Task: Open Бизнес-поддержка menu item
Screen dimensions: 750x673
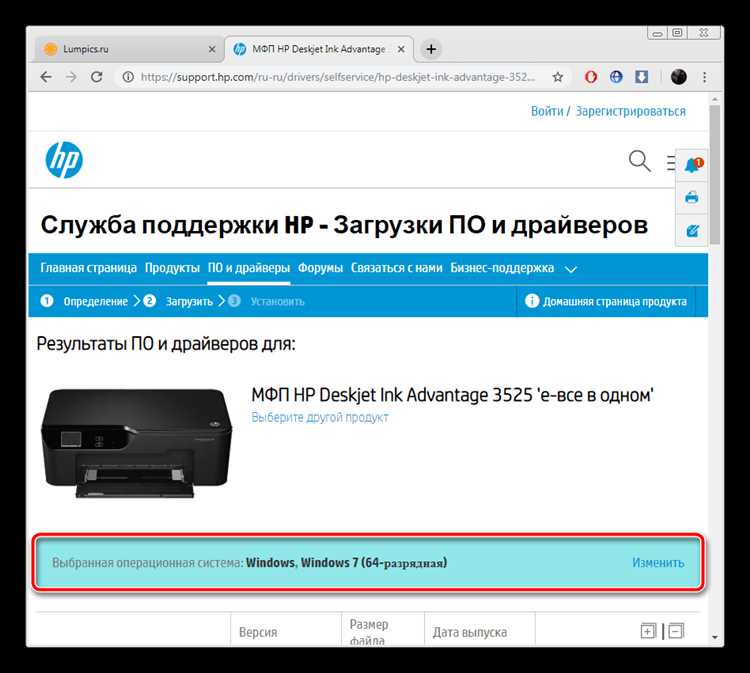Action: coord(502,268)
